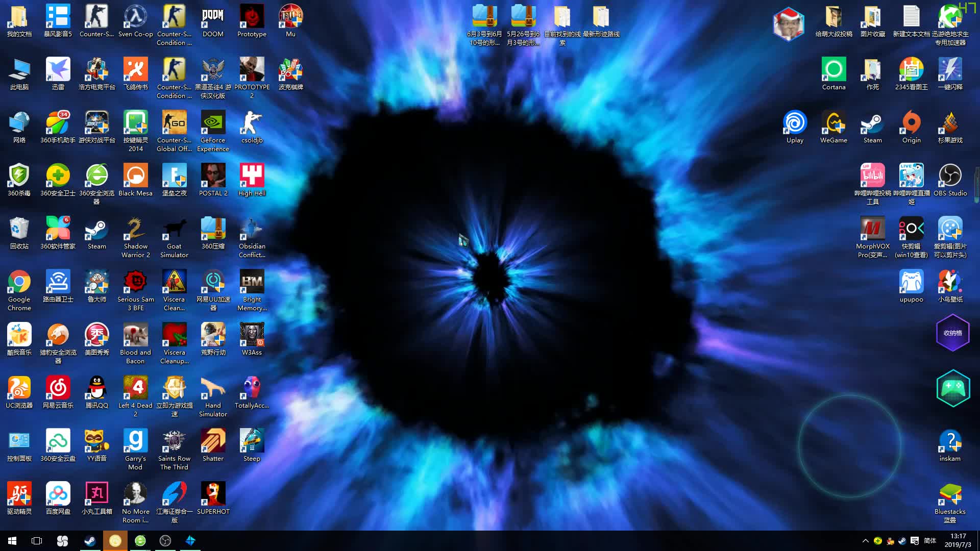The width and height of the screenshot is (980, 551).
Task: Click the Santa avatar hexagon widget
Action: click(789, 24)
